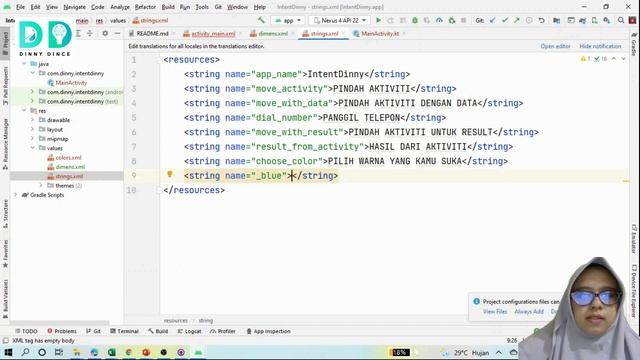Open the Project tool window side tab
640x360 pixels.
tap(5, 43)
